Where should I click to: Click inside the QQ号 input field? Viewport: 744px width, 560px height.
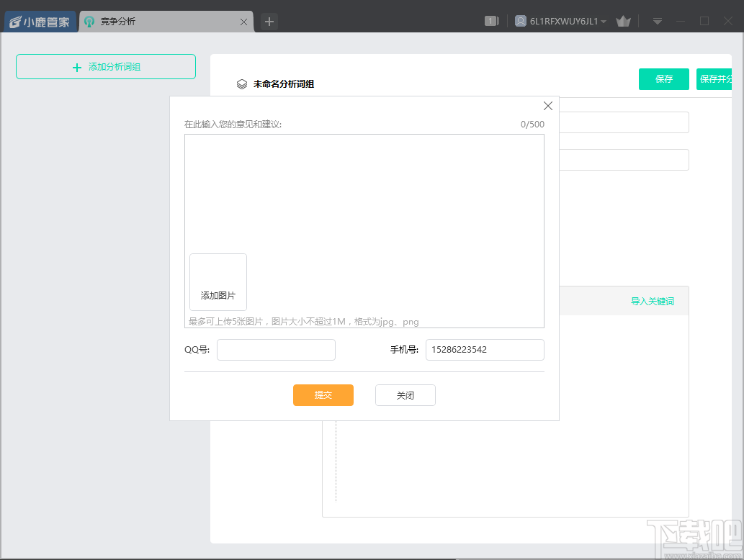pos(276,350)
